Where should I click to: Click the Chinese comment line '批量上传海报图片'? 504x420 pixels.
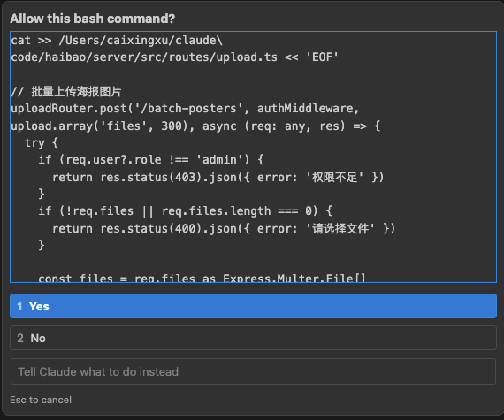click(x=66, y=92)
